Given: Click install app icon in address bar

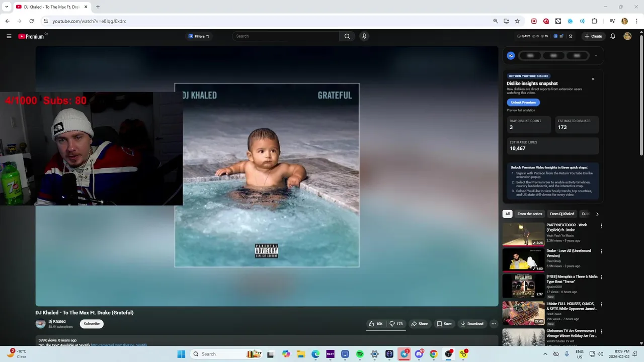Looking at the screenshot, I should click(x=506, y=21).
